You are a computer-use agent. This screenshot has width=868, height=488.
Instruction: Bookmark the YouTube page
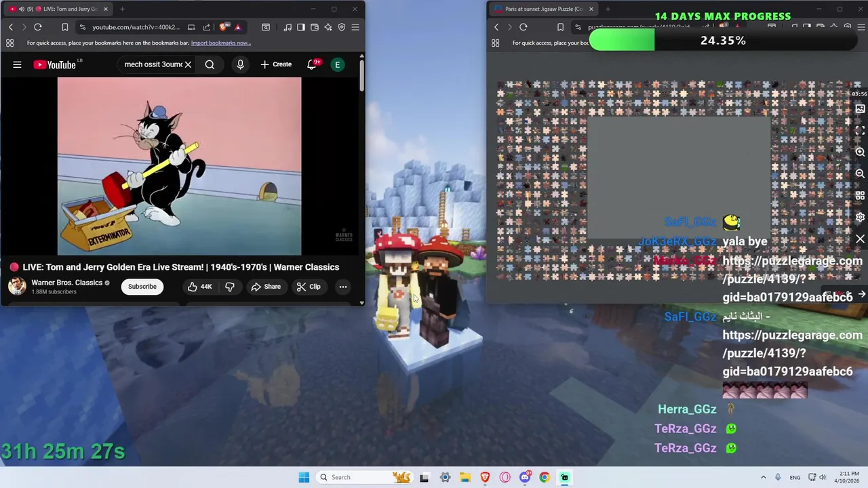click(x=65, y=27)
